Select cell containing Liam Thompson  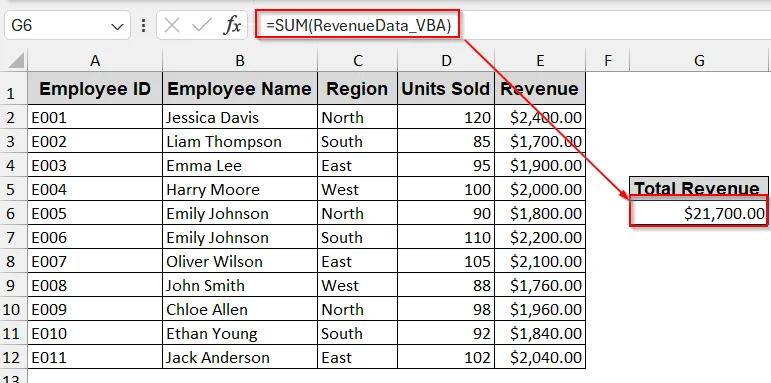(240, 141)
